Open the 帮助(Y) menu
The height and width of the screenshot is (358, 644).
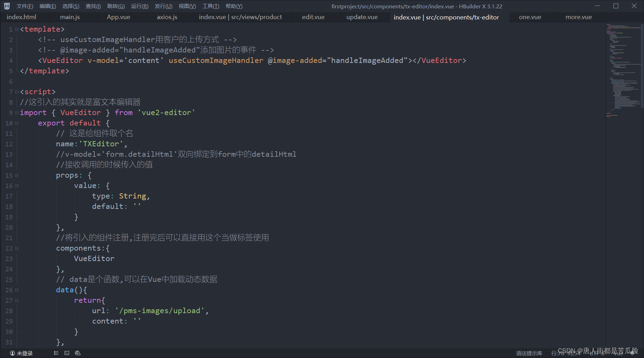[x=234, y=6]
